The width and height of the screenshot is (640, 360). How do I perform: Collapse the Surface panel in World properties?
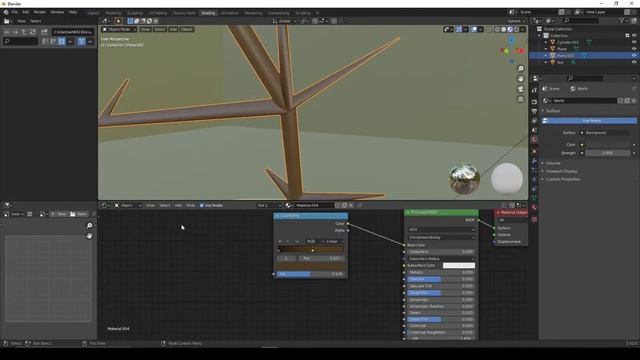coord(553,111)
